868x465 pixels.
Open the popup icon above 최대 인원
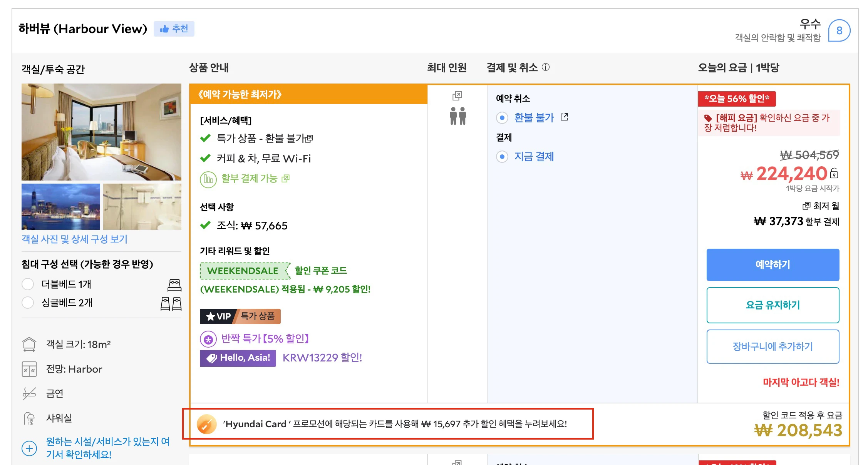[457, 97]
